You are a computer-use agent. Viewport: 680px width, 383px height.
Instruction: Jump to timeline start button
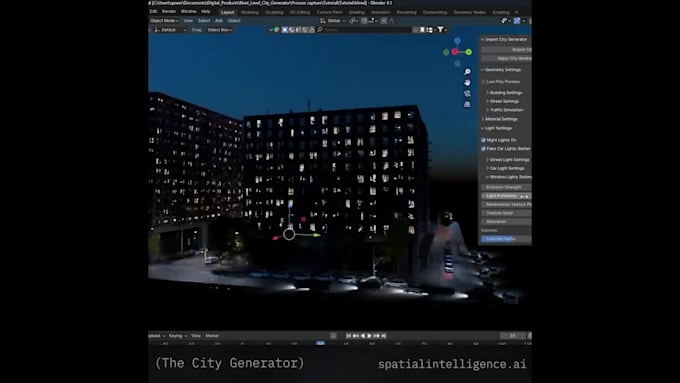pos(349,336)
